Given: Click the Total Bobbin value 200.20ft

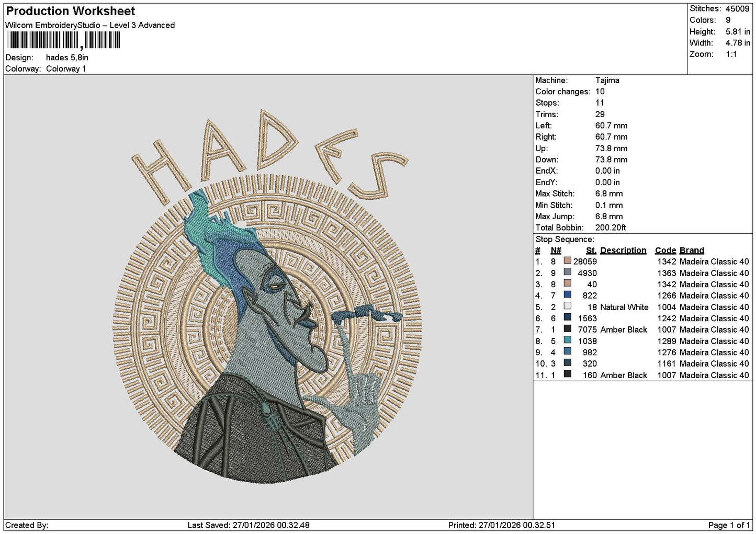Looking at the screenshot, I should 611,228.
